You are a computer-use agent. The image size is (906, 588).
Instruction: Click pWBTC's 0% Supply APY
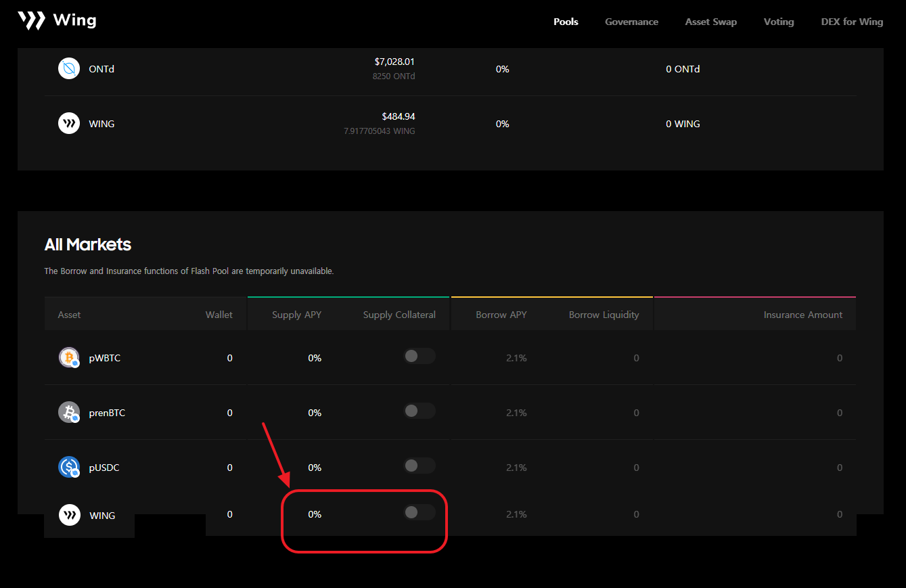(315, 358)
